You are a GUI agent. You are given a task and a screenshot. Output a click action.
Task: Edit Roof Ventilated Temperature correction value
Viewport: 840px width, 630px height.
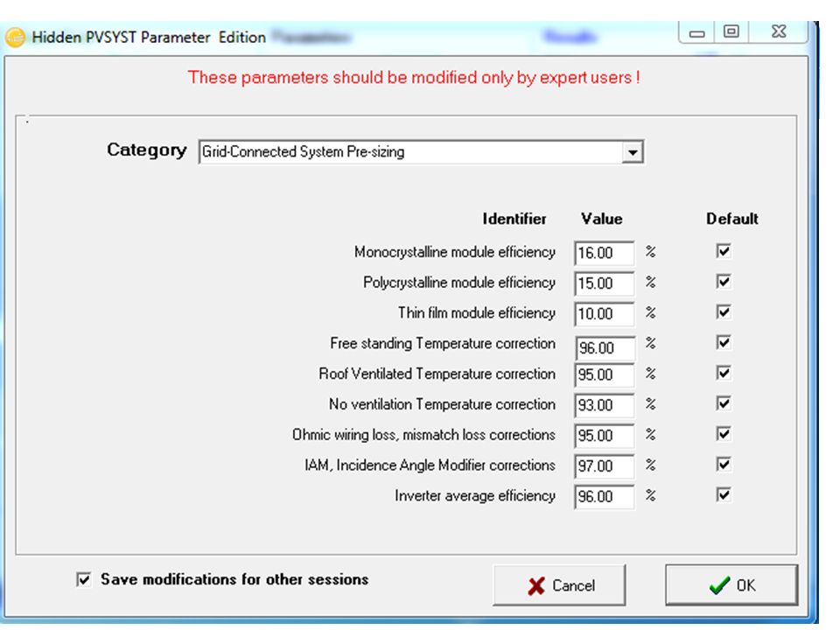pyautogui.click(x=605, y=375)
